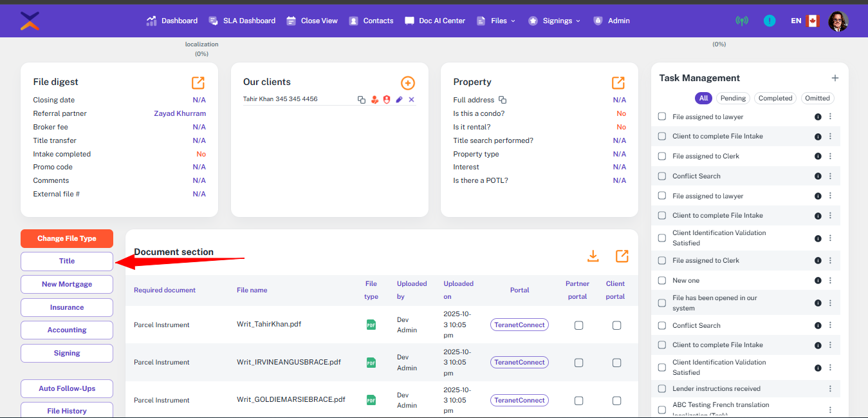868x418 pixels.
Task: Open File digest in expanded view
Action: [198, 82]
